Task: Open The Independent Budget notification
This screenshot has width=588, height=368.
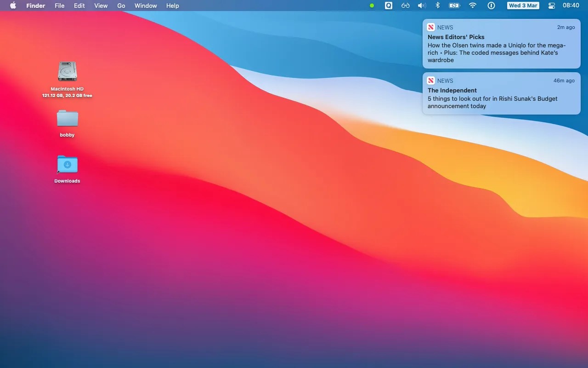Action: [x=501, y=94]
